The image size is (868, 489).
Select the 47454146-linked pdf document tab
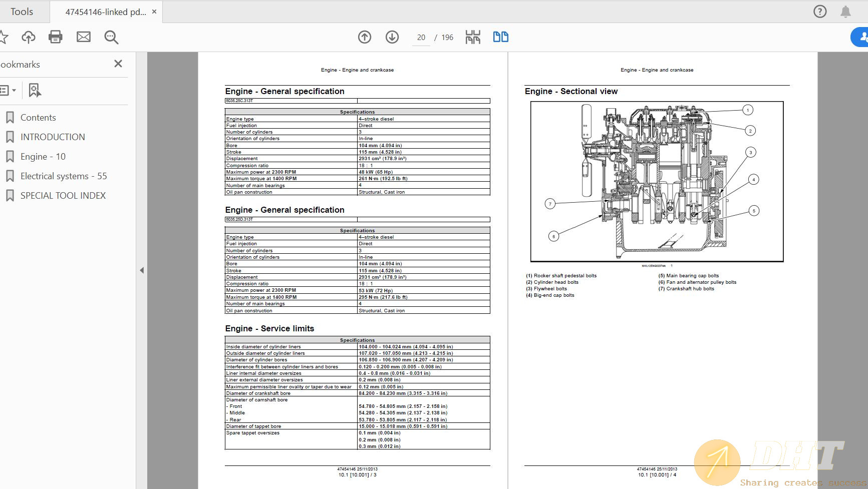point(105,12)
